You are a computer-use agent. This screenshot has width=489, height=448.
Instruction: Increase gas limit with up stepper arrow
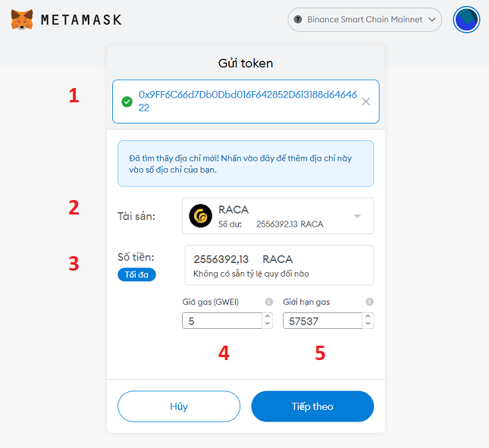click(368, 317)
